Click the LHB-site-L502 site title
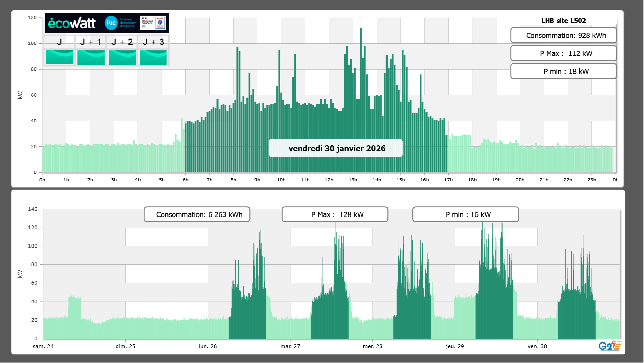Viewport: 644px width, 363px height. [x=563, y=21]
